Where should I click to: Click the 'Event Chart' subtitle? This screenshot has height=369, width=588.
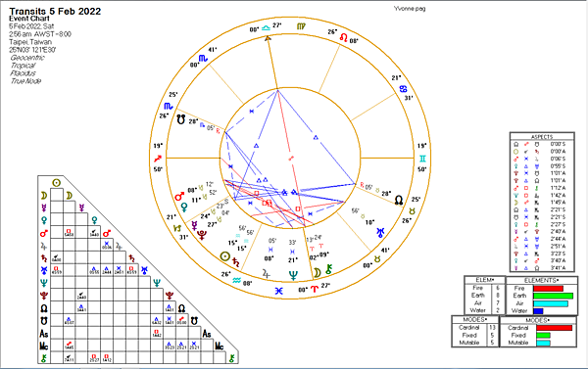29,19
